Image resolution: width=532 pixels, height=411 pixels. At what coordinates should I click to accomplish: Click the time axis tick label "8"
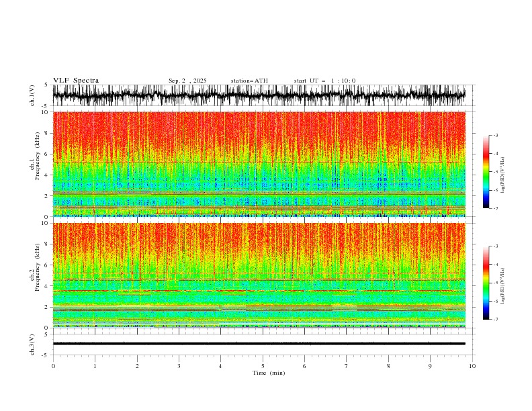[x=388, y=366]
